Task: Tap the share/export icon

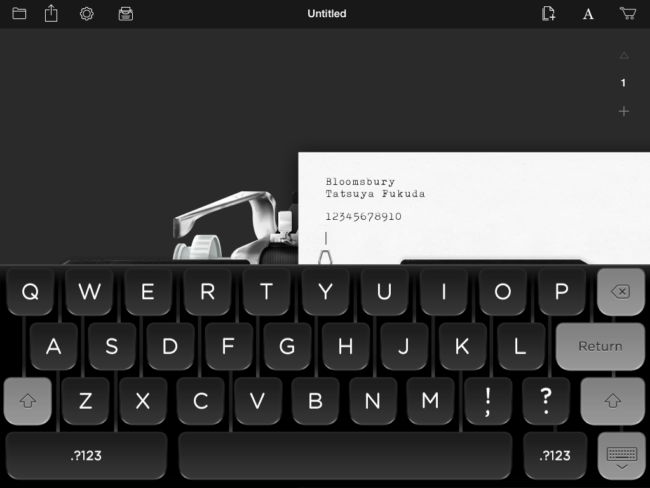Action: click(x=52, y=14)
